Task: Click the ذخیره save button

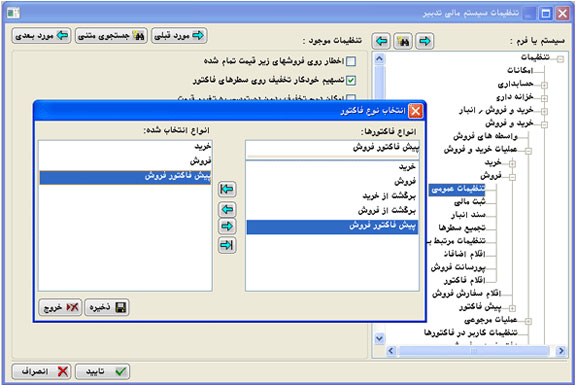Action: [107, 307]
